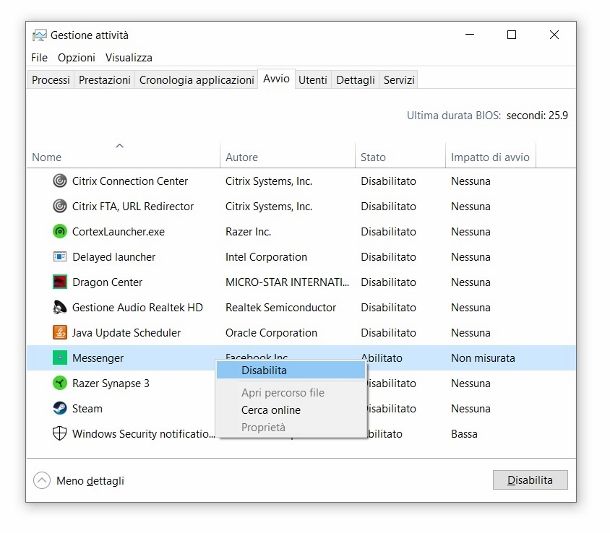Collapse view with Meno dettagli arrow

(42, 480)
